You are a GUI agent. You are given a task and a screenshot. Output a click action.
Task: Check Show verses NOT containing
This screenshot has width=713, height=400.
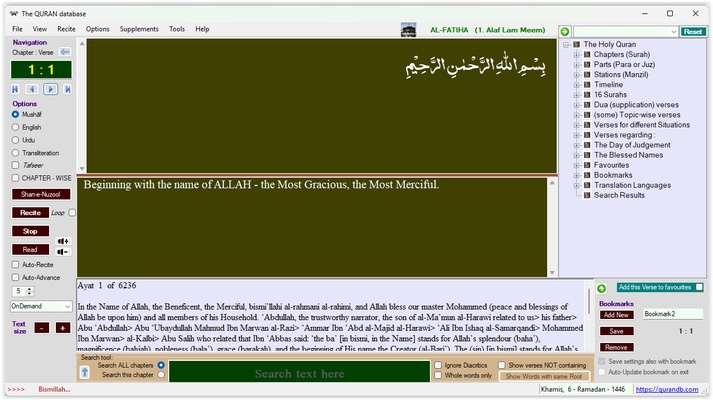pos(502,365)
